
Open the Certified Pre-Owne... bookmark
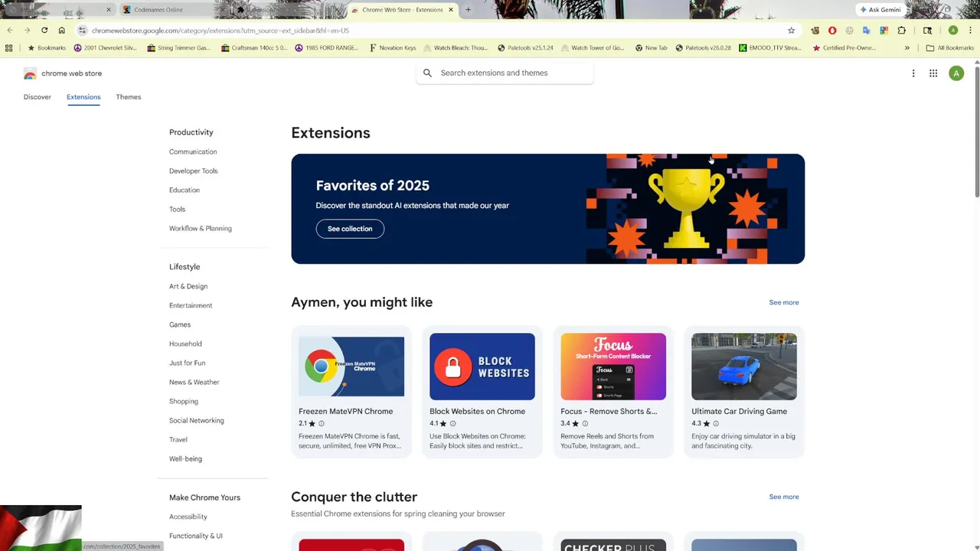click(x=844, y=47)
